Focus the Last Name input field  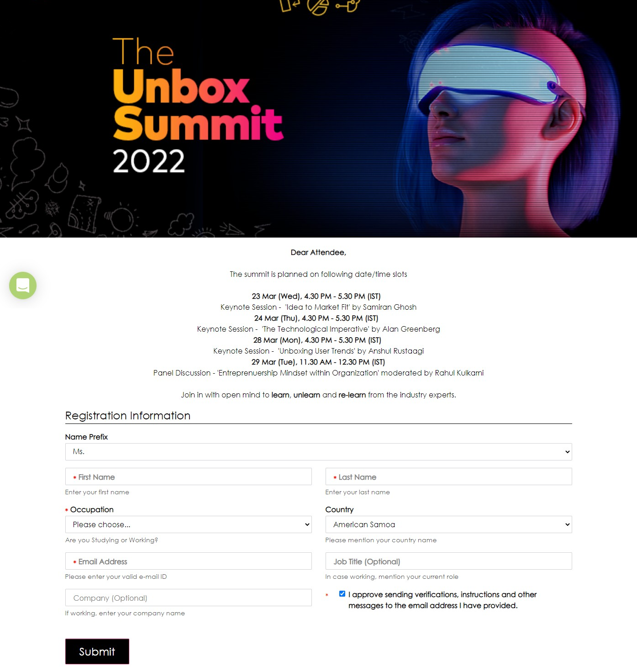click(449, 476)
